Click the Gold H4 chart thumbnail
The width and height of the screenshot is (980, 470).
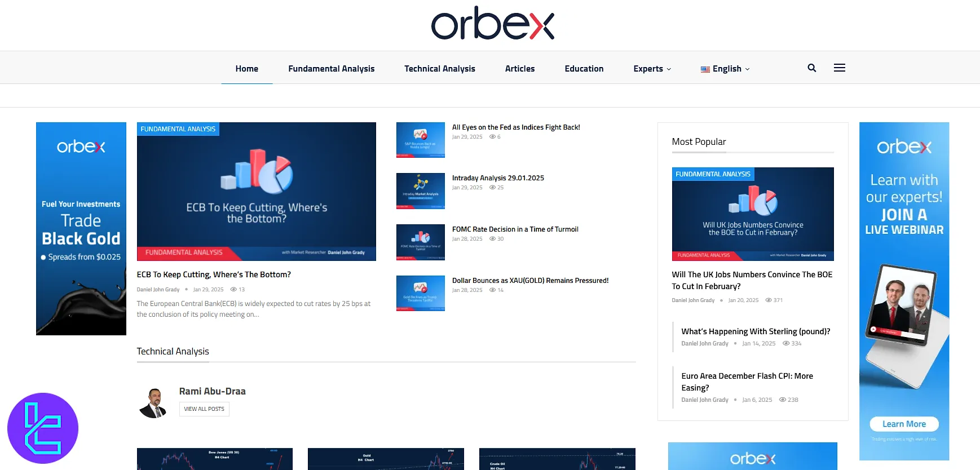coord(386,459)
